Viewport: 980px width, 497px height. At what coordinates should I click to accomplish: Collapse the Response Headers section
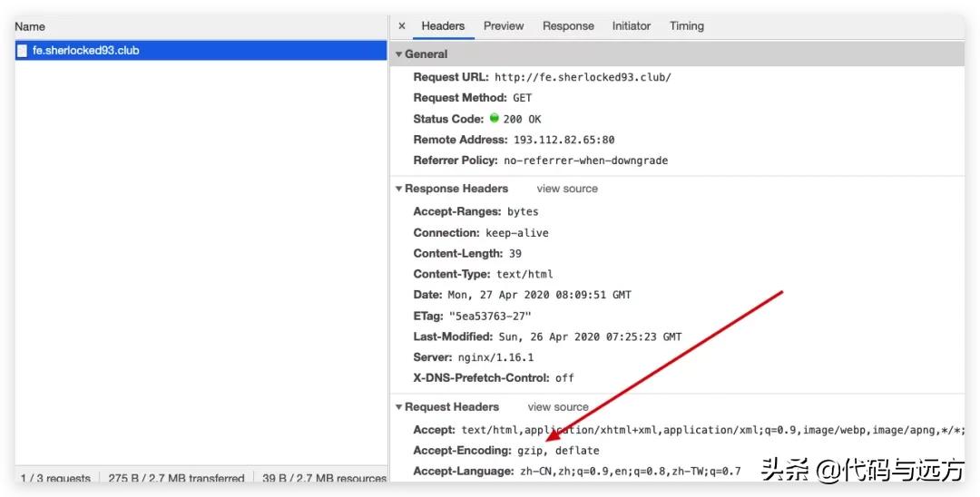[x=398, y=189]
